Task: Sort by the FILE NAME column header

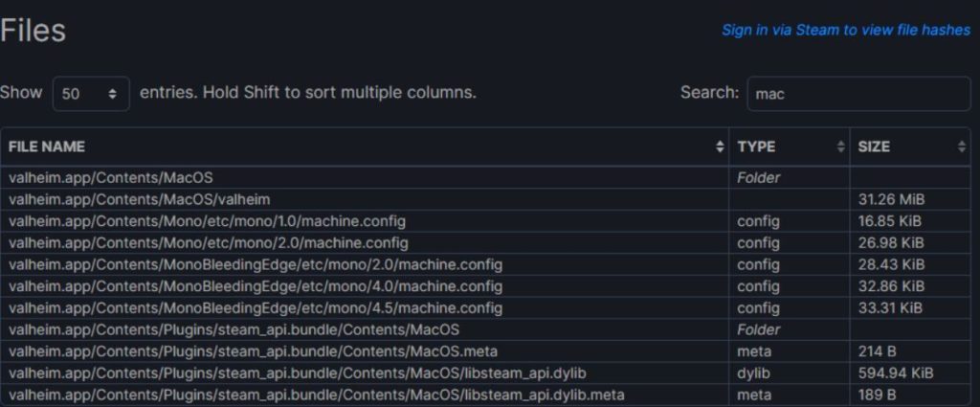Action: (x=365, y=147)
